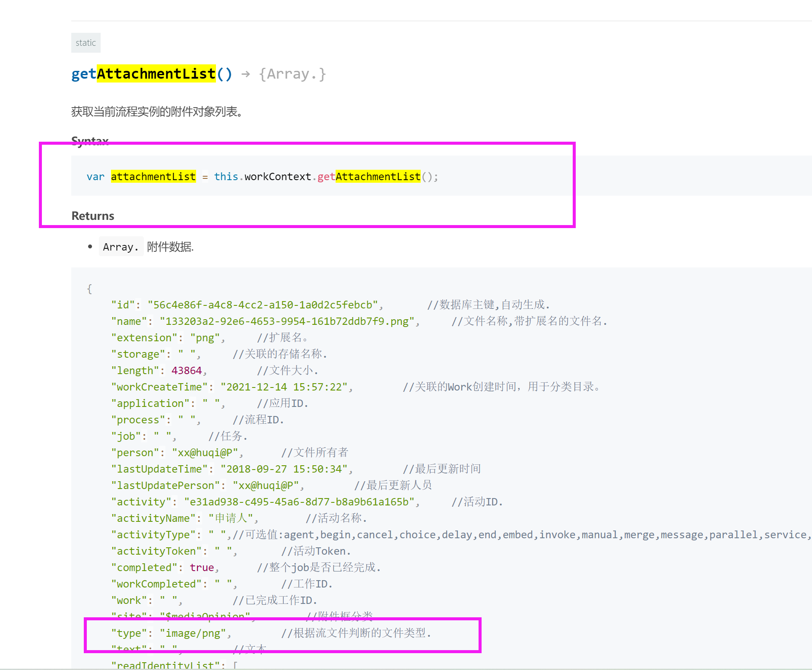The height and width of the screenshot is (670, 812).
Task: Select the file name 133203a2-92e6-4653-9954-161b72ddb7f9.png
Action: (x=287, y=321)
